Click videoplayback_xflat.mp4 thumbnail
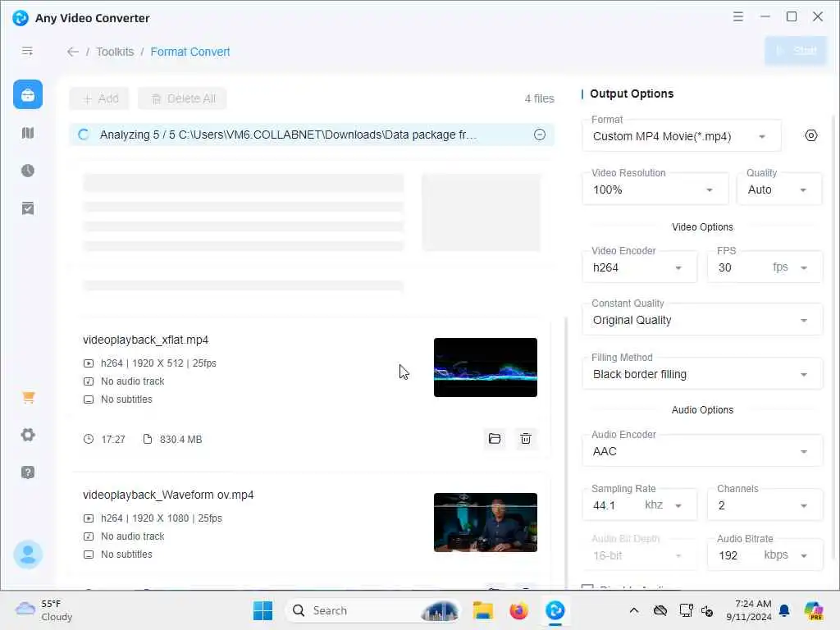 coord(486,367)
